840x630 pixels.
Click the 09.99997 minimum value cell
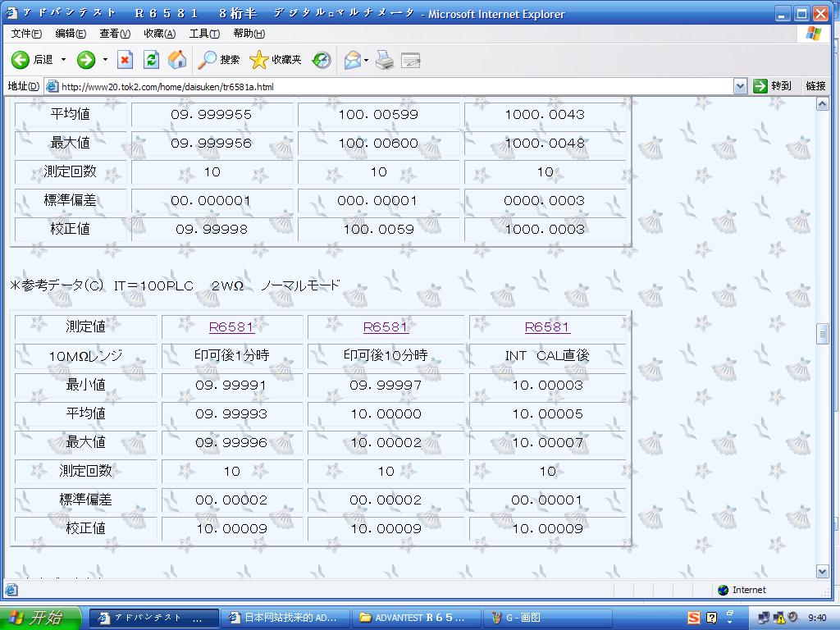(x=386, y=386)
